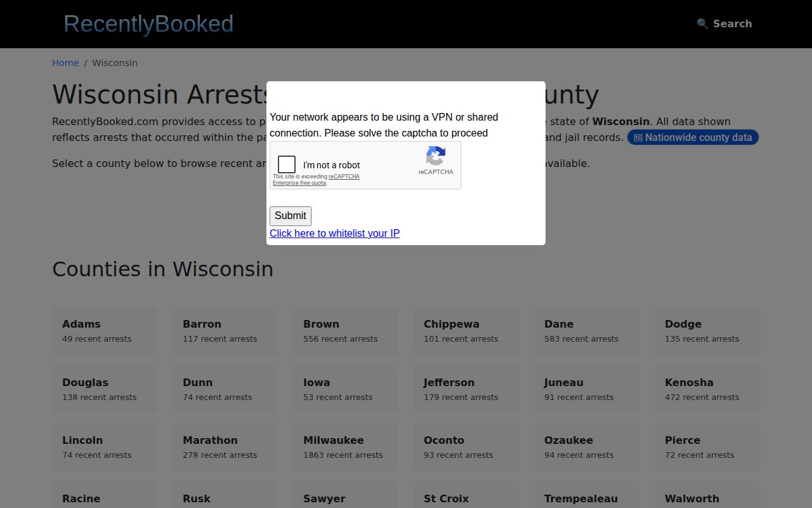Open Milwaukee county with 1863 arrests
The height and width of the screenshot is (508, 812).
tap(346, 447)
